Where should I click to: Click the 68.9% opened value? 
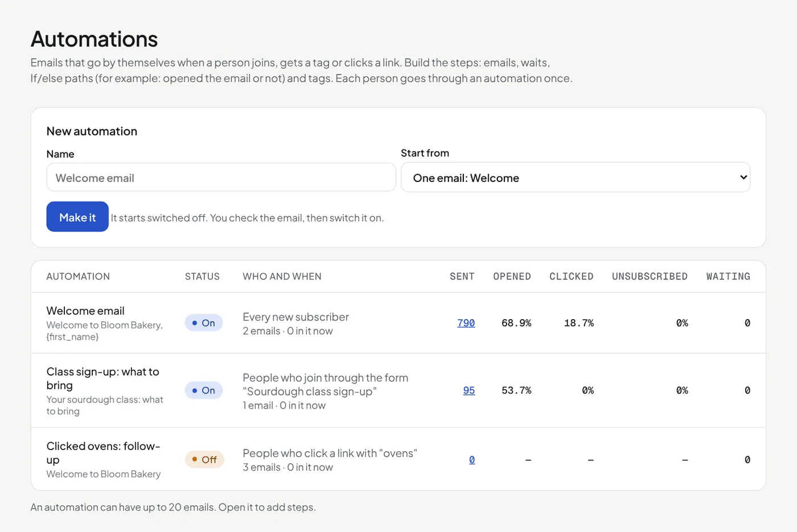516,323
